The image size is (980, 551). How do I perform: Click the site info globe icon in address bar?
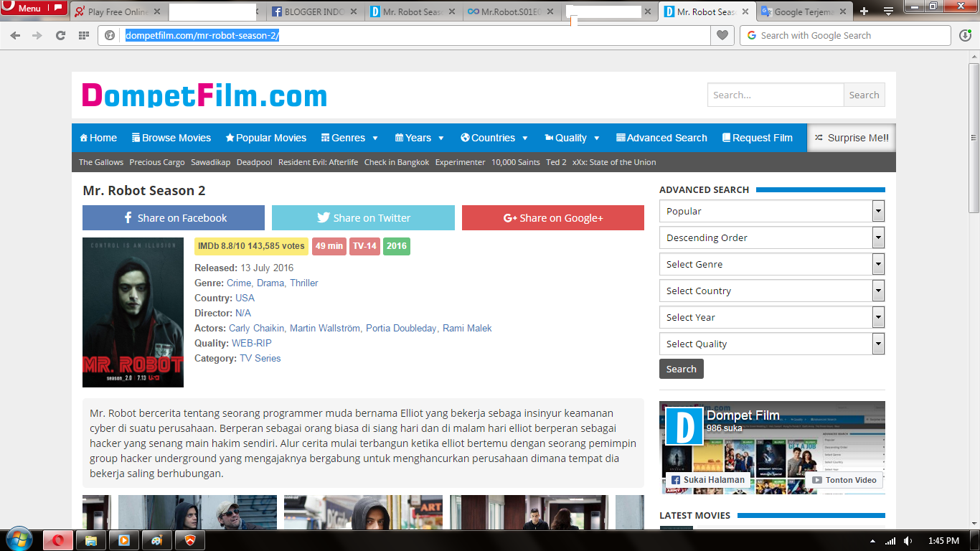click(110, 35)
